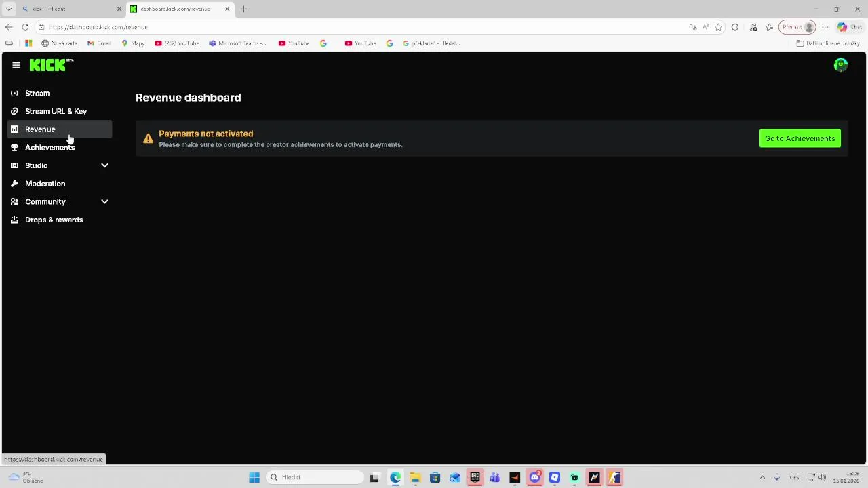Open (262) YouTube bookmark

pos(177,43)
